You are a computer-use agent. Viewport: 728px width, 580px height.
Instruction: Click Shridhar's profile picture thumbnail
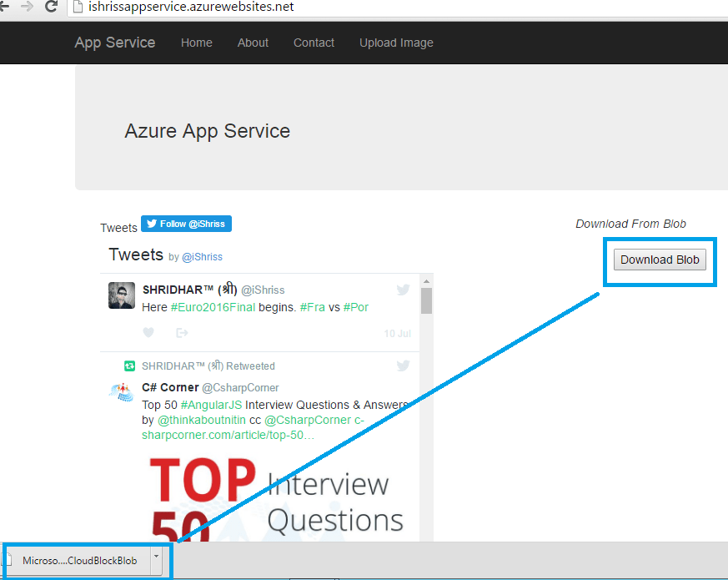[121, 295]
